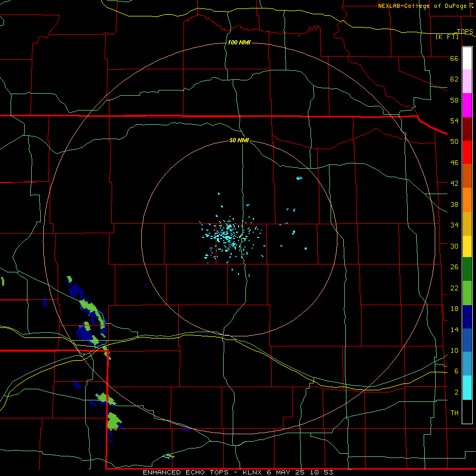The height and width of the screenshot is (476, 476).
Task: Pick the navy blue legend swatch
Action: tap(467, 317)
